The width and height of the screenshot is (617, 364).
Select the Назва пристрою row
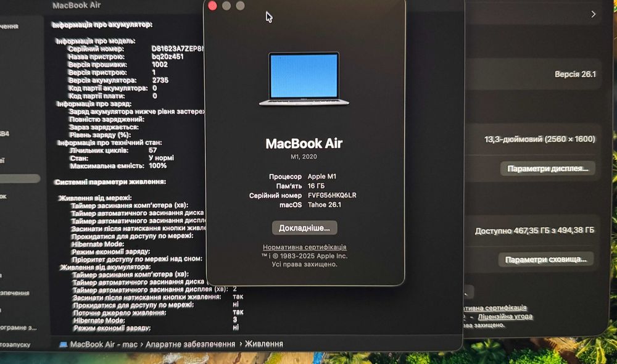(x=125, y=57)
